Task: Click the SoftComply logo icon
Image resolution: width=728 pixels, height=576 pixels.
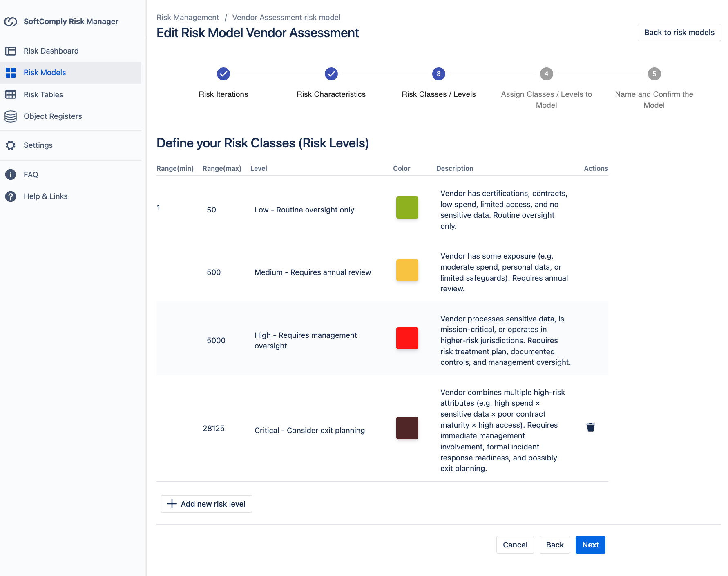Action: 11,22
